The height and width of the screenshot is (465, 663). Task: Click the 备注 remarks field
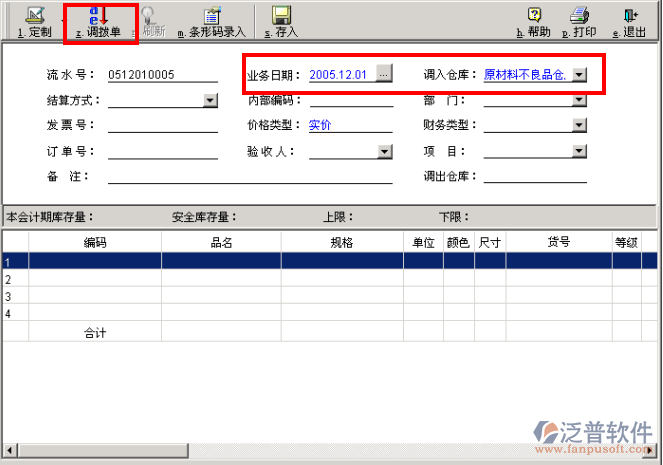pyautogui.click(x=250, y=176)
